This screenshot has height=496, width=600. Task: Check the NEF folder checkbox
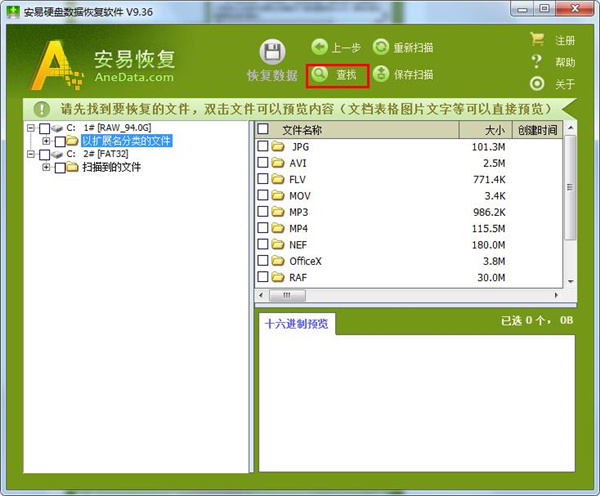(263, 244)
